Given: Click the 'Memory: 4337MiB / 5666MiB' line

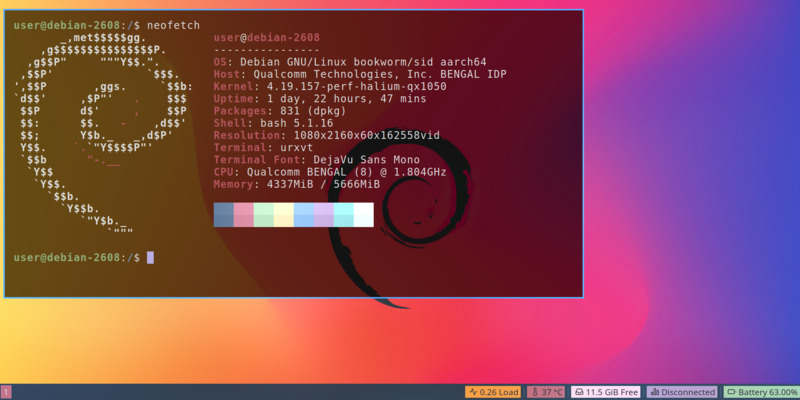Looking at the screenshot, I should (297, 185).
